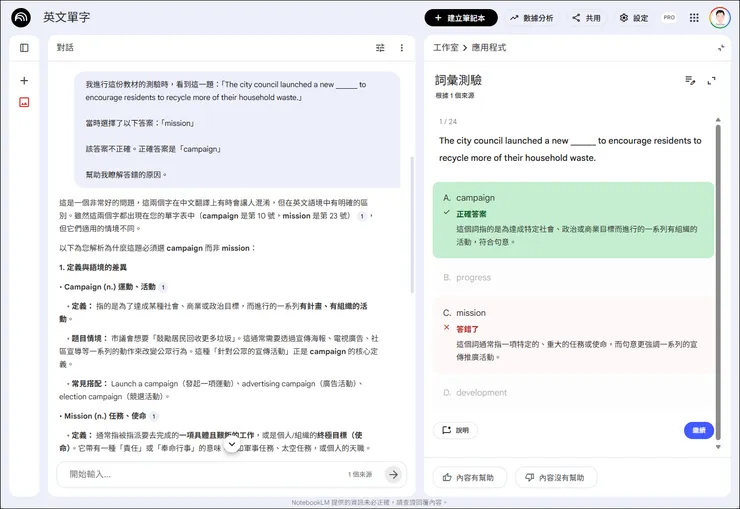
Task: Click the quiz scrollbar down arrow
Action: (x=718, y=447)
